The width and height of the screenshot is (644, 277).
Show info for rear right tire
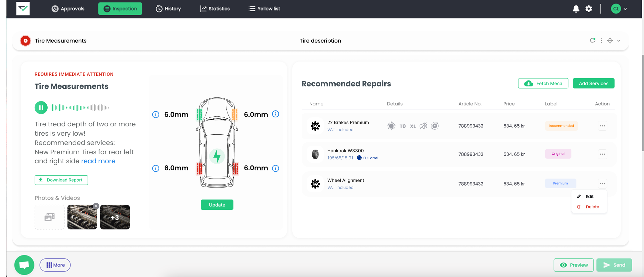(x=275, y=168)
